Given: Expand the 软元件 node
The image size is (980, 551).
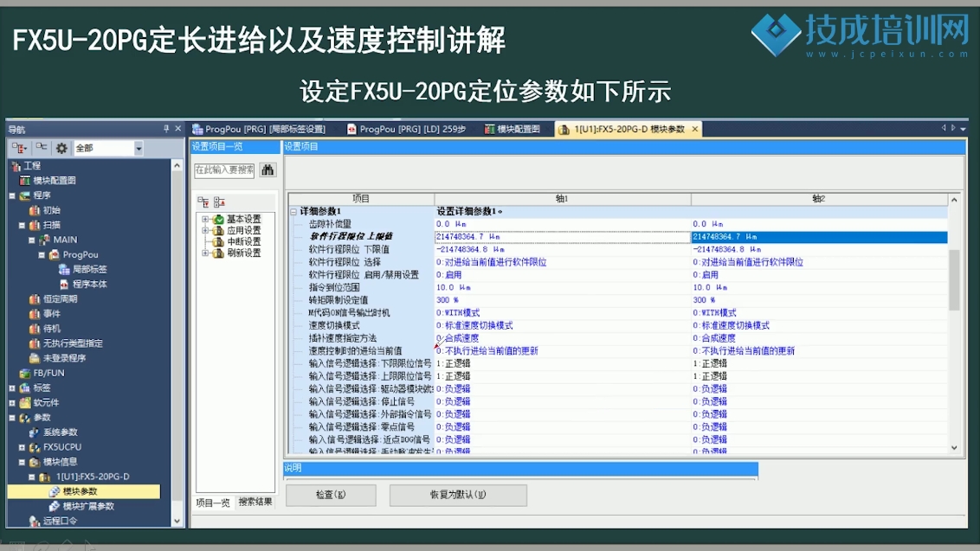Looking at the screenshot, I should (x=12, y=403).
